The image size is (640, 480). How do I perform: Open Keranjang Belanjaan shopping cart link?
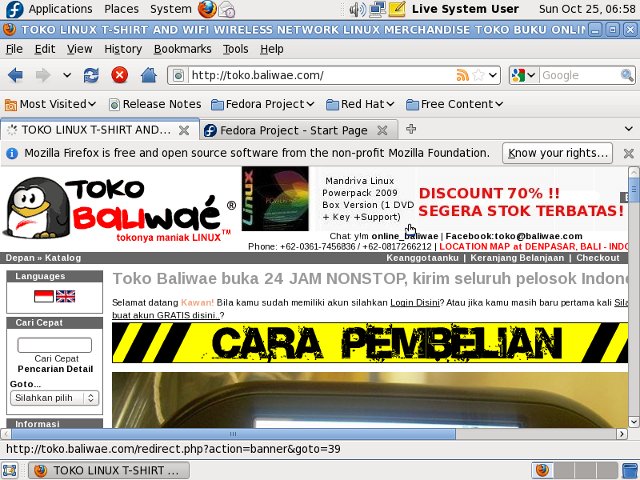coord(517,258)
